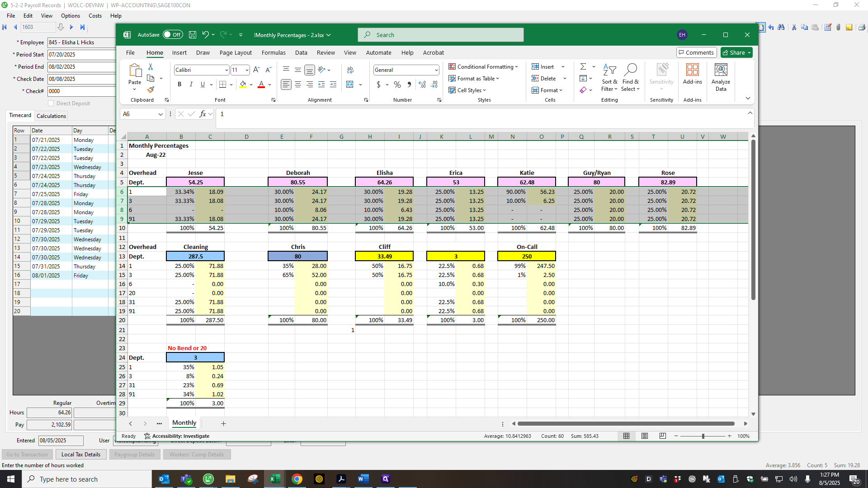Switch to Calculations tab in Payroll Records
This screenshot has height=488, width=868.
coord(51,116)
